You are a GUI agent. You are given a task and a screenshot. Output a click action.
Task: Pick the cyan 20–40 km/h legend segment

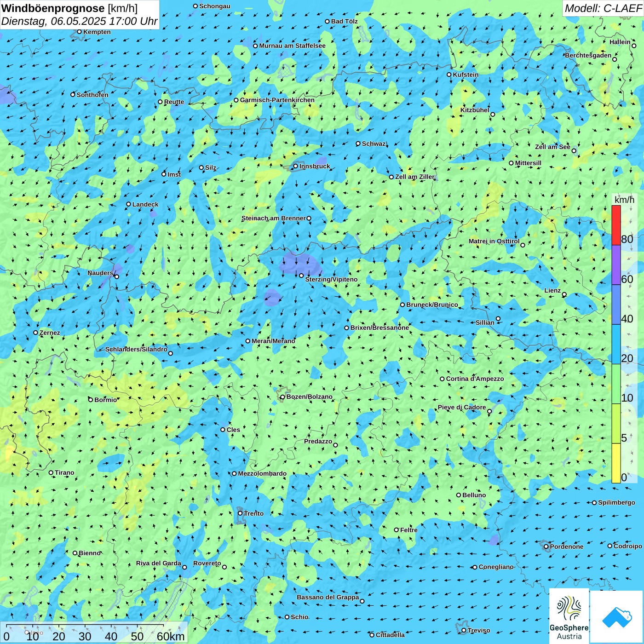pyautogui.click(x=616, y=345)
